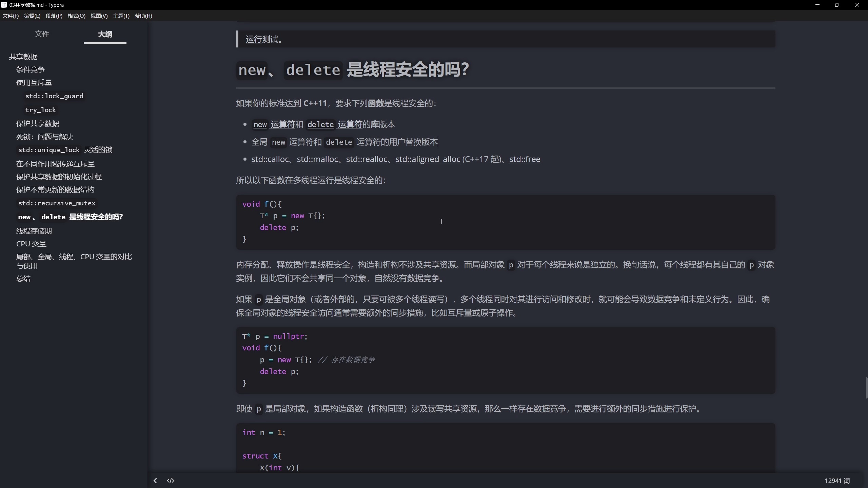This screenshot has height=488, width=868.
Task: Open the 文件(F) menu
Action: [x=11, y=16]
